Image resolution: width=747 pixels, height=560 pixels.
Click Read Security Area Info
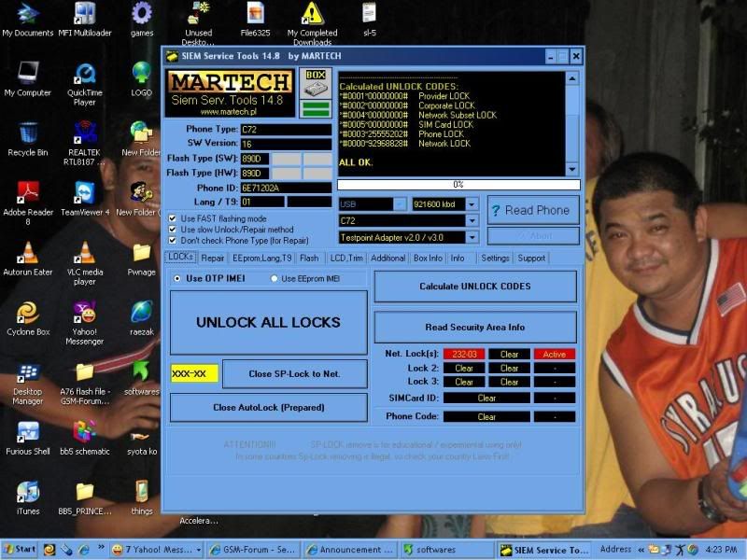click(x=475, y=328)
